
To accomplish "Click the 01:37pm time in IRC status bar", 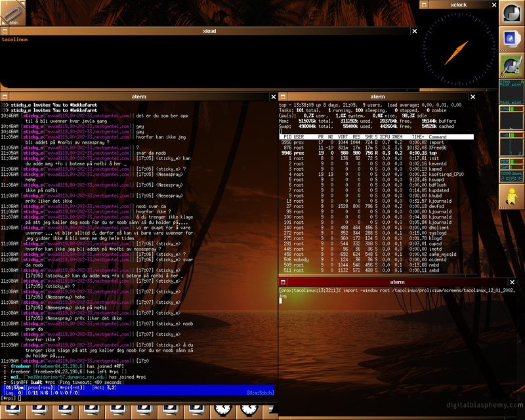I will click(x=15, y=387).
